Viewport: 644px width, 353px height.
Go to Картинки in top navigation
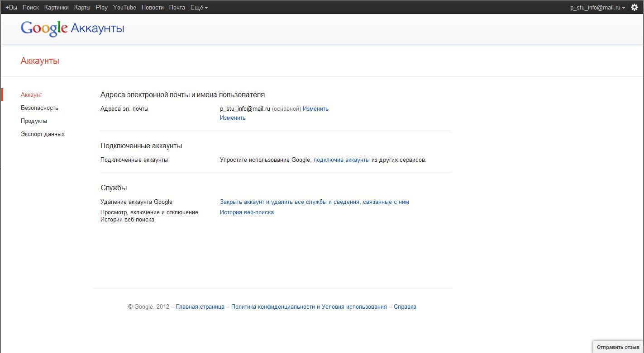(x=57, y=8)
